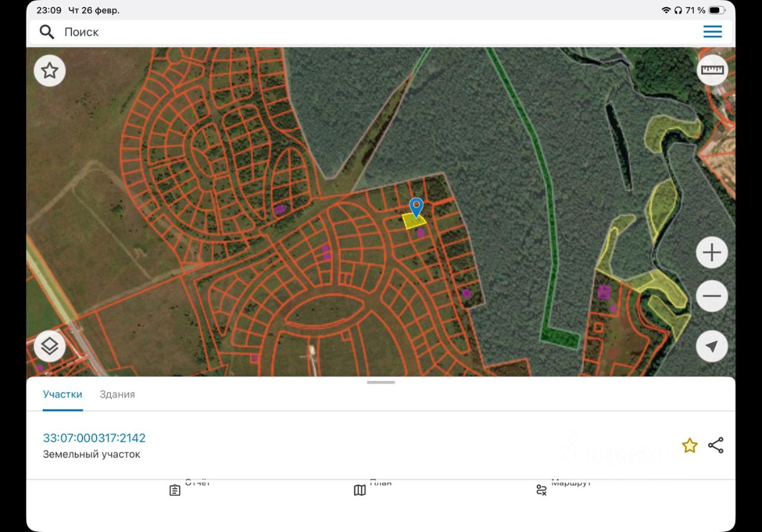Activate the ruler measurement tool
Viewport: 762px width, 532px height.
[x=713, y=70]
